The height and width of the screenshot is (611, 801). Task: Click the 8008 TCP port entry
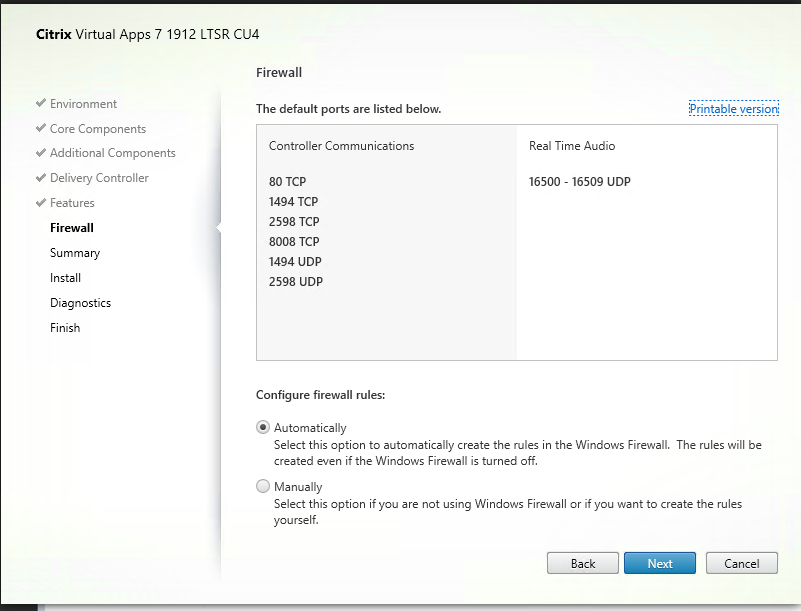click(294, 242)
